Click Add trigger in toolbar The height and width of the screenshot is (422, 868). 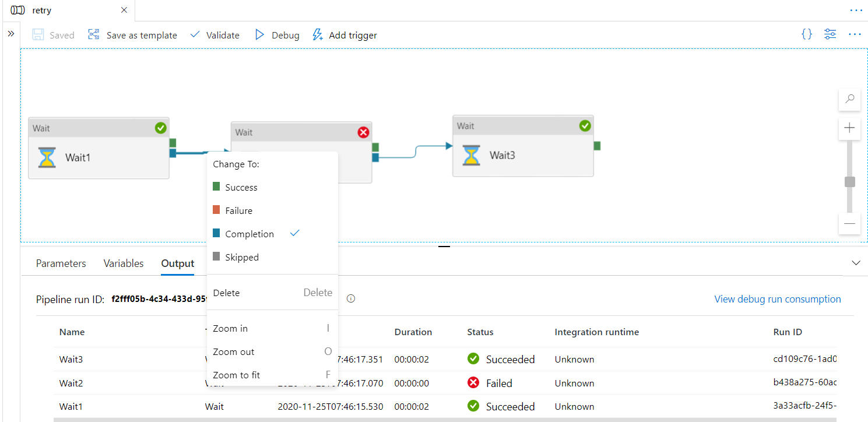click(345, 35)
